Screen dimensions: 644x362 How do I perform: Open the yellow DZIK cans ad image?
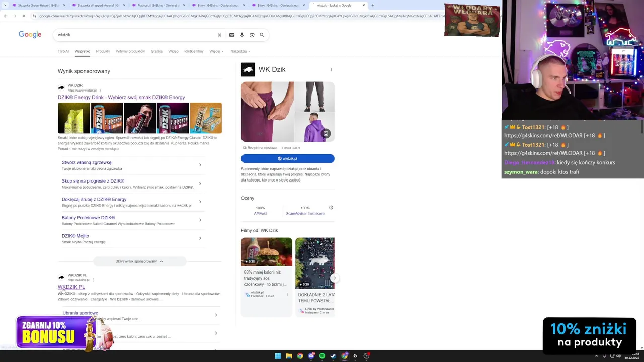[x=74, y=118]
